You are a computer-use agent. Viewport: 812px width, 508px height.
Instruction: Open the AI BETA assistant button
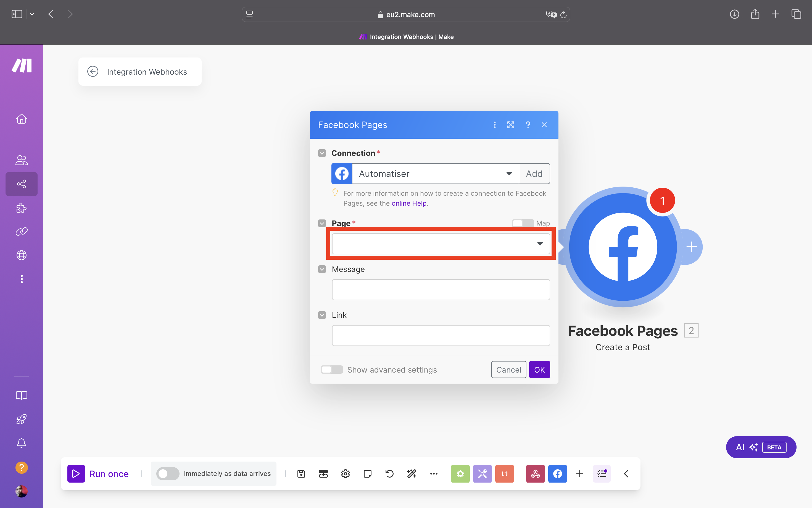click(x=761, y=447)
